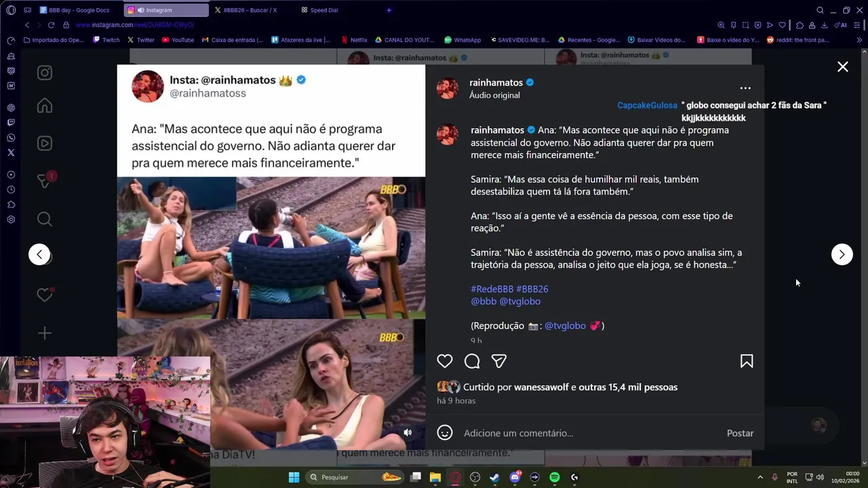
Task: Share the post with the send icon
Action: (x=499, y=361)
